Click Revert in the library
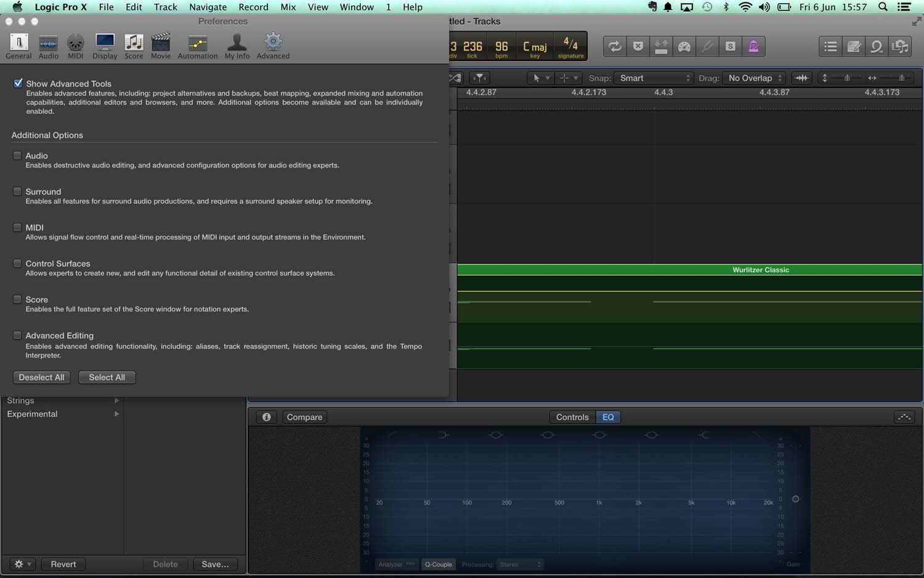The width and height of the screenshot is (924, 578). pyautogui.click(x=63, y=564)
